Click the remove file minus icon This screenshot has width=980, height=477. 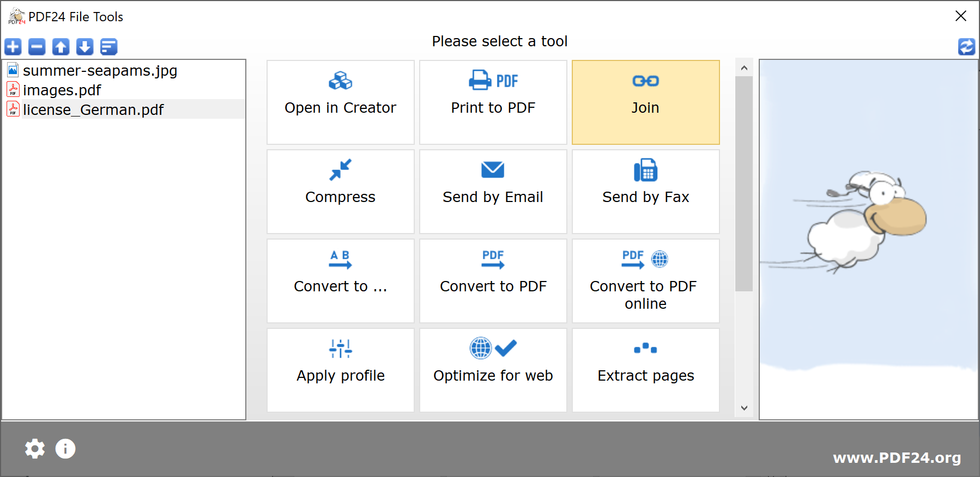pos(37,47)
